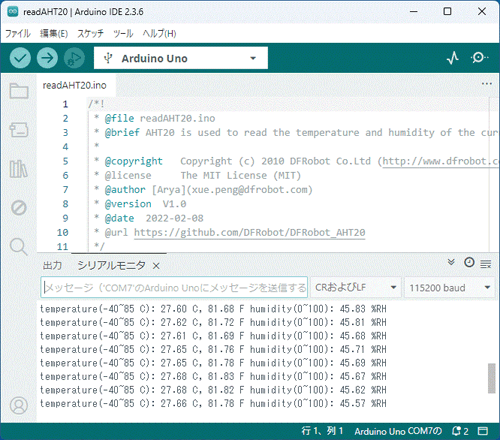Open the CRおよびLF line ending dropdown
Image resolution: width=500 pixels, height=440 pixels.
pos(356,287)
